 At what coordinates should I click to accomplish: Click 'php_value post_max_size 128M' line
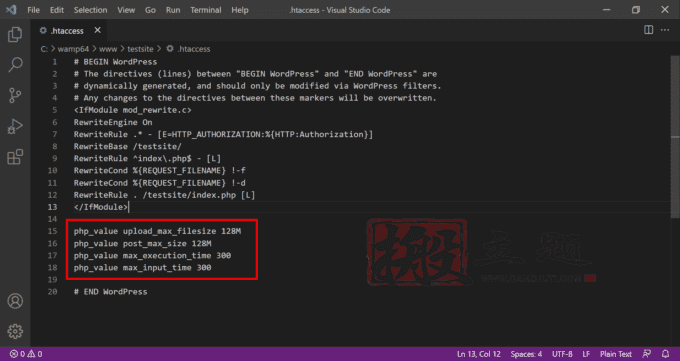click(x=142, y=243)
